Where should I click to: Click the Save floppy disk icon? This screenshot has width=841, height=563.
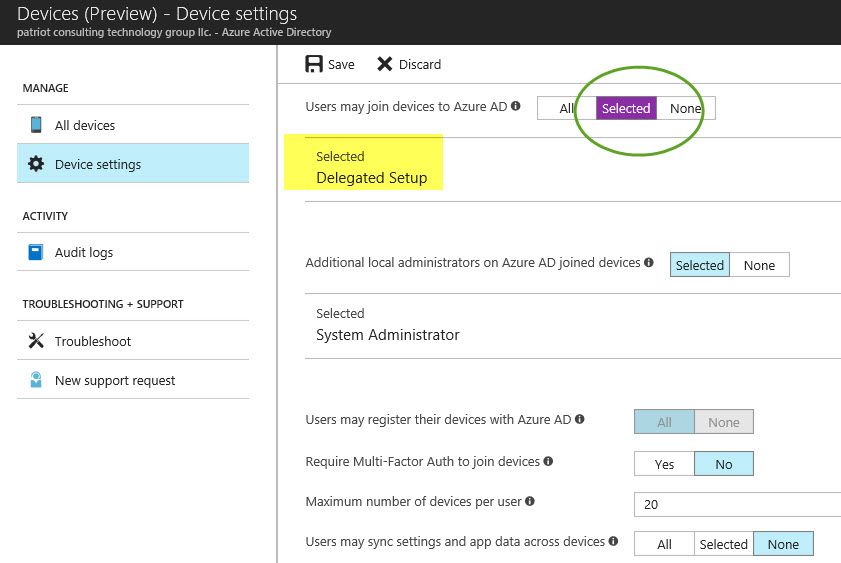click(313, 64)
